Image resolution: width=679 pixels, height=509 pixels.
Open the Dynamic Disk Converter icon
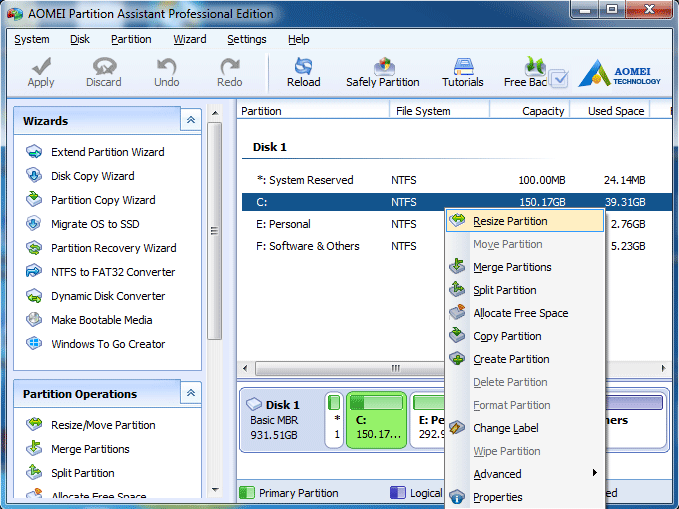pos(34,296)
